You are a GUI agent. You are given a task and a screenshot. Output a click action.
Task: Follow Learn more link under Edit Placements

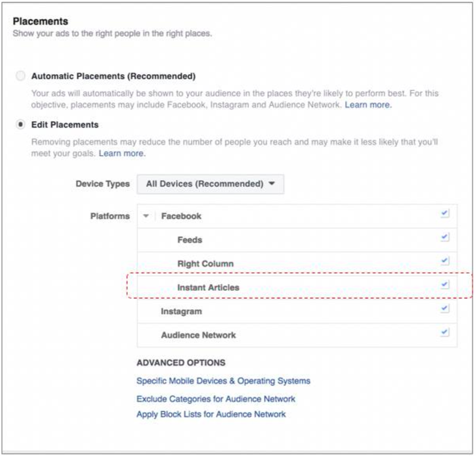122,154
